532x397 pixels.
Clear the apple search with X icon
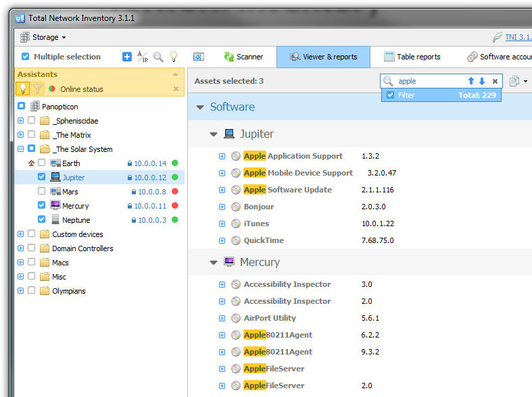click(x=495, y=81)
